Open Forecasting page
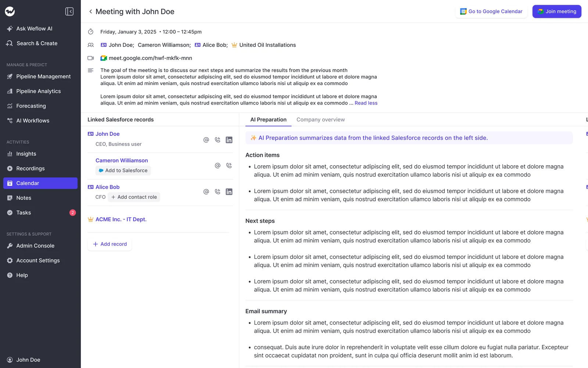Image resolution: width=588 pixels, height=368 pixels. [x=40, y=106]
